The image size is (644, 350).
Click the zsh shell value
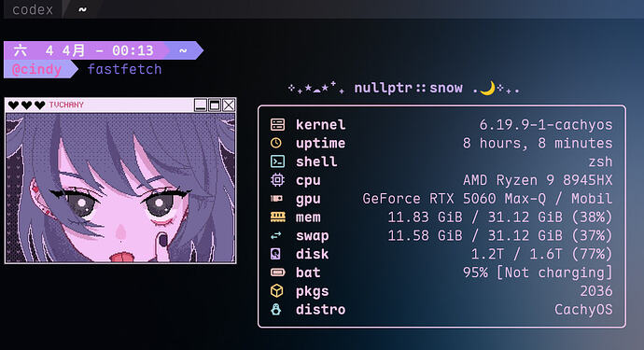coord(600,161)
